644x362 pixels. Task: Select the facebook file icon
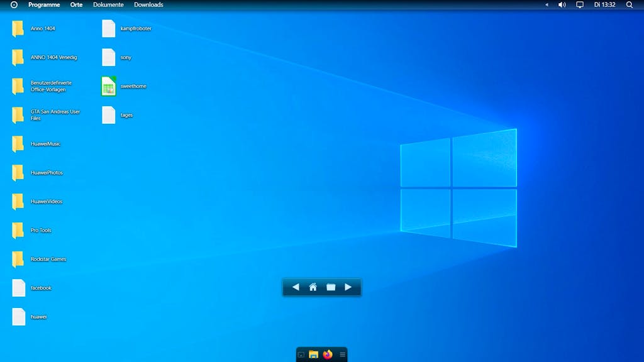18,288
